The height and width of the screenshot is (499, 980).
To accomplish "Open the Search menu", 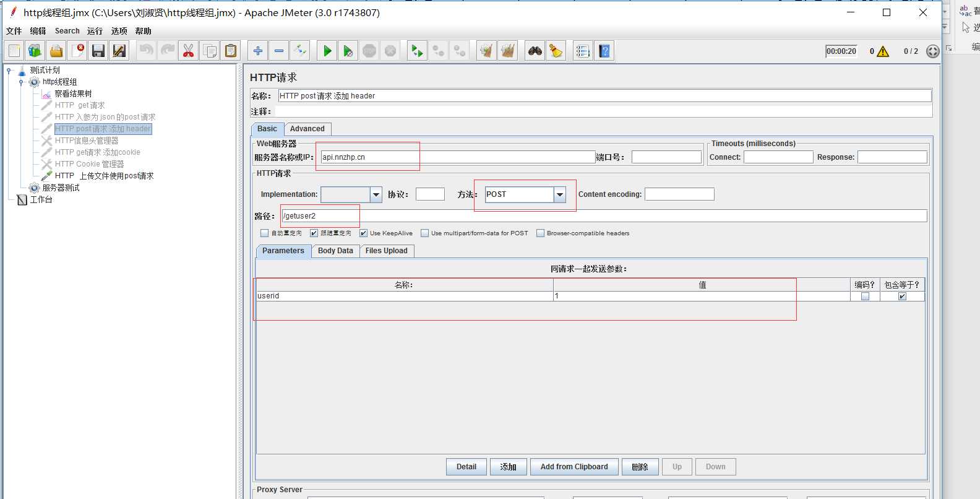I will tap(67, 31).
